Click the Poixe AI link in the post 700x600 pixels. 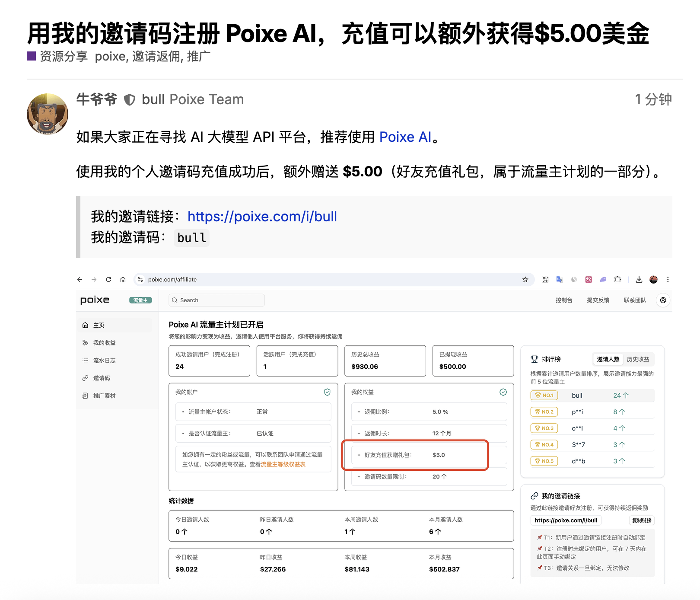[405, 137]
